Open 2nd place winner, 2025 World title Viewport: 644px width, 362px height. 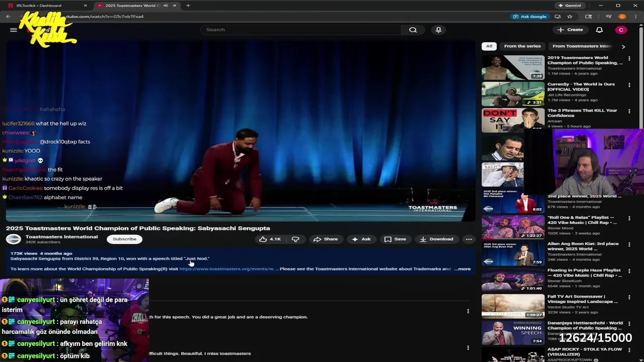584,196
